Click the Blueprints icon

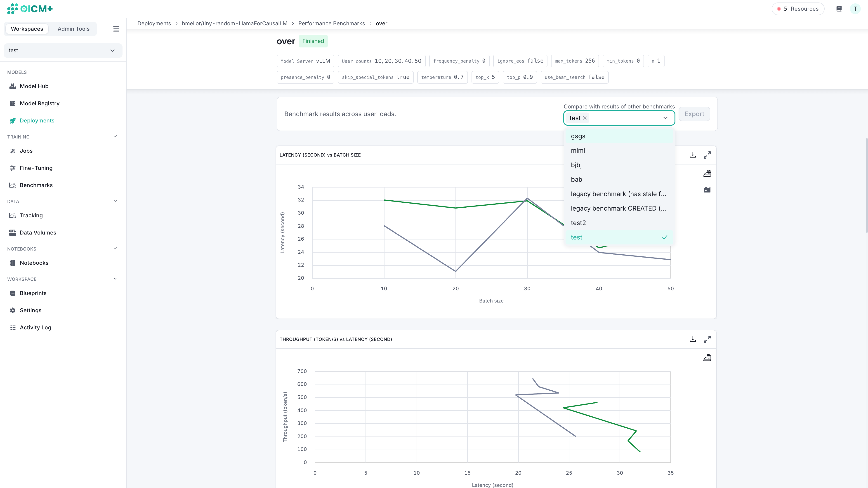[12, 293]
